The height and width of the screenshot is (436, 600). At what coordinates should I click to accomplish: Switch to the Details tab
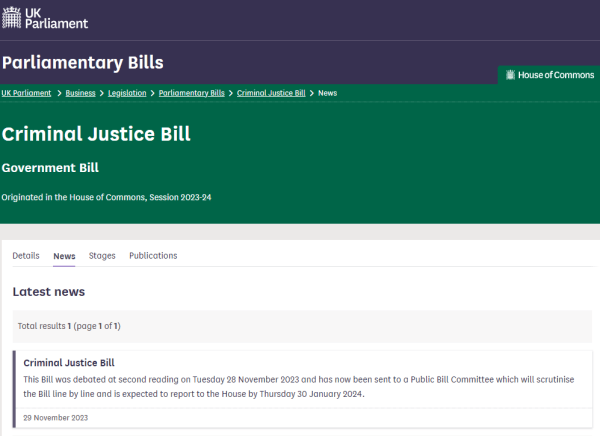pyautogui.click(x=26, y=256)
